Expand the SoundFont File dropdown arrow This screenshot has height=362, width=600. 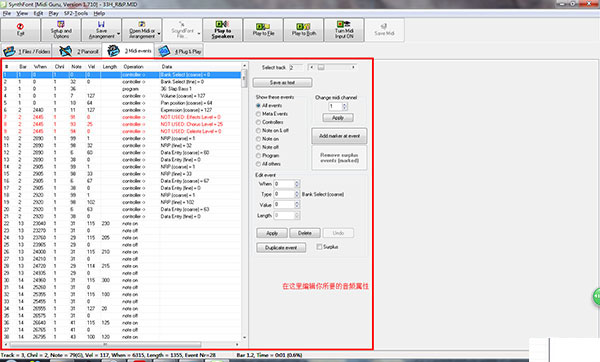(199, 34)
